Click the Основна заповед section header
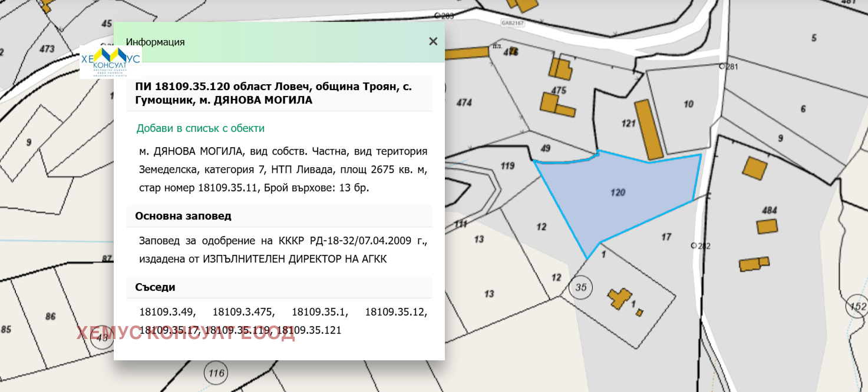Image resolution: width=868 pixels, height=392 pixels. click(x=183, y=216)
